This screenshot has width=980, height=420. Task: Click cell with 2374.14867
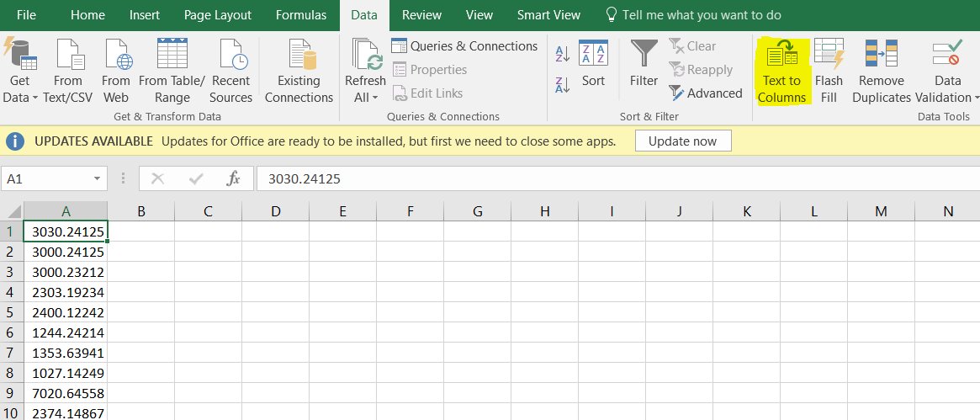pyautogui.click(x=66, y=412)
